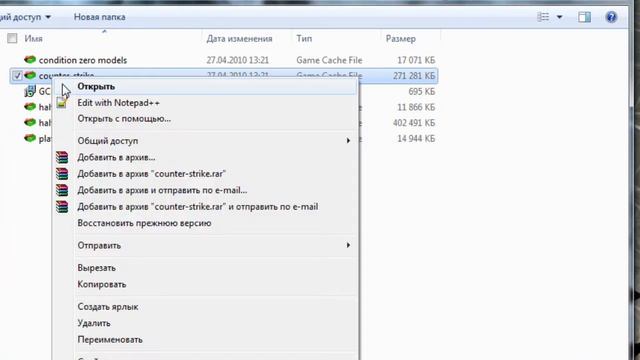
Task: Expand the "Общий доступ" context submenu arrow
Action: [x=348, y=141]
